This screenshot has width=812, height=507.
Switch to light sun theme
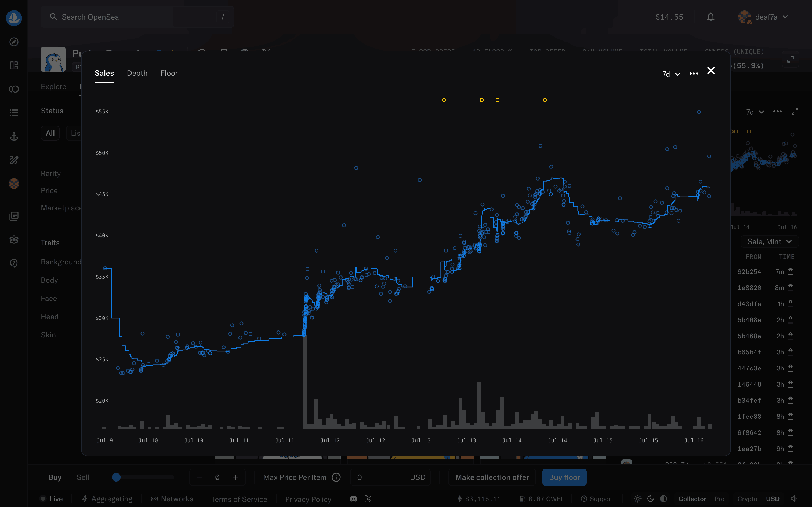coord(637,499)
